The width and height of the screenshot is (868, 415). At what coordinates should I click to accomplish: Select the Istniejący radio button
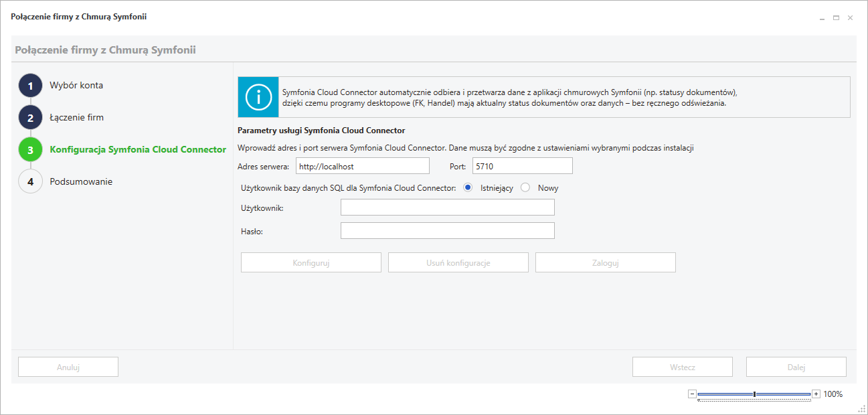[x=468, y=188]
